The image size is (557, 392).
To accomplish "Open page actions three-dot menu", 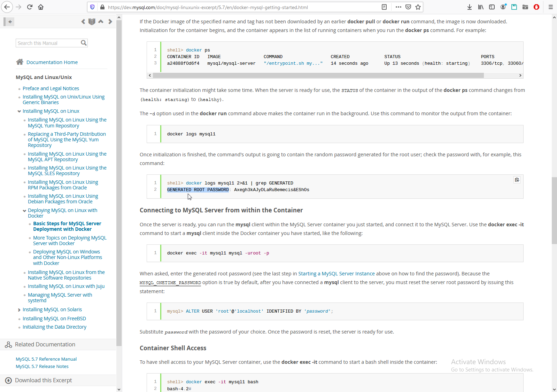I will click(x=399, y=7).
